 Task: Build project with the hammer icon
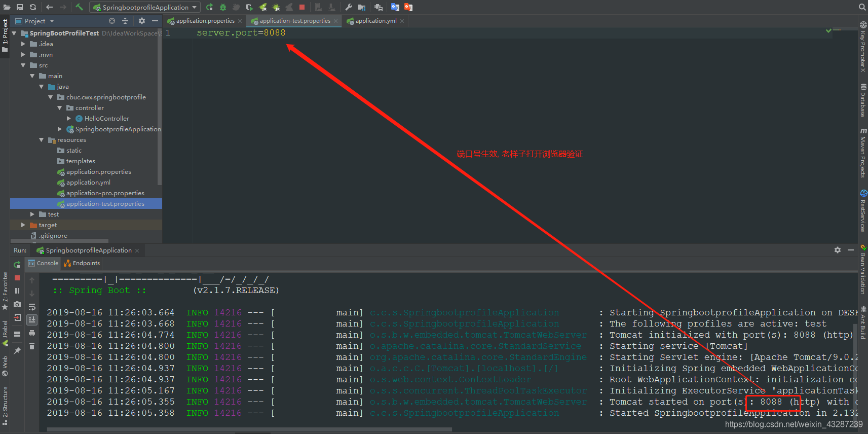[80, 7]
